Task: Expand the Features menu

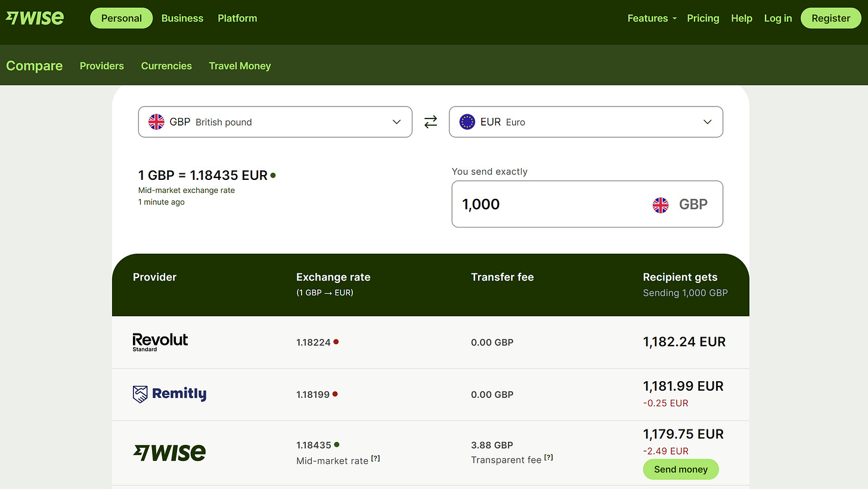Action: [x=652, y=18]
